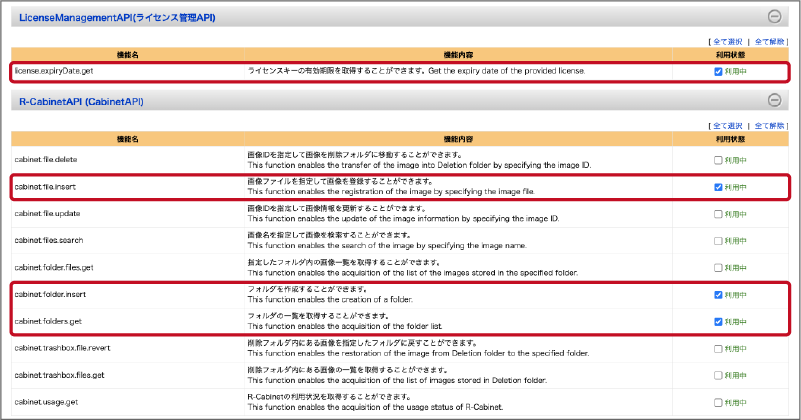Uncheck the cabinet.folder.insert checkbox
Image resolution: width=801 pixels, height=420 pixels.
pos(718,295)
